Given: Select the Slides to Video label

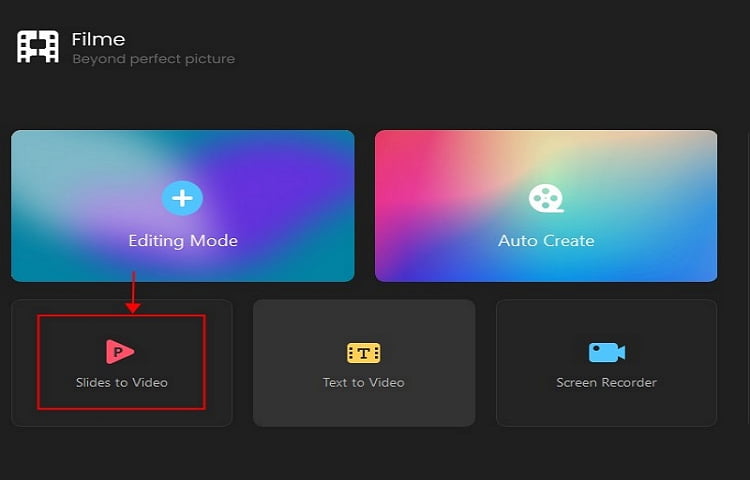Looking at the screenshot, I should 121,382.
